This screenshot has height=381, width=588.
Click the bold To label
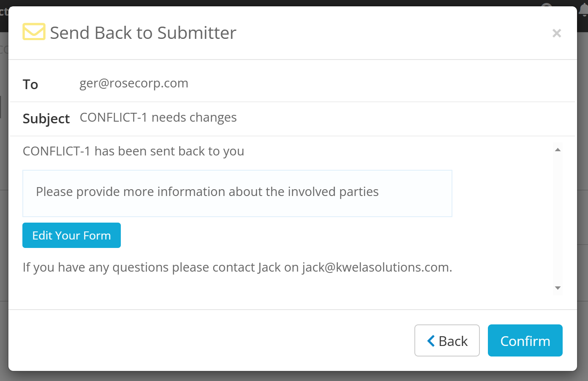30,84
